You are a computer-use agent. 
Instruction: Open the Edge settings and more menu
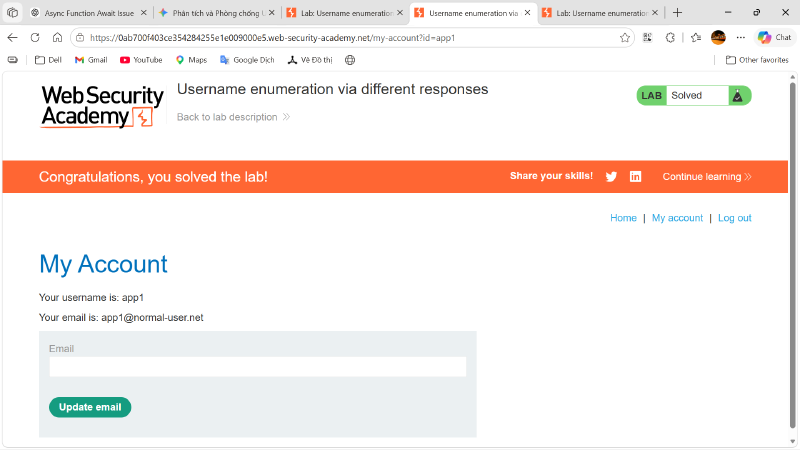click(x=741, y=37)
